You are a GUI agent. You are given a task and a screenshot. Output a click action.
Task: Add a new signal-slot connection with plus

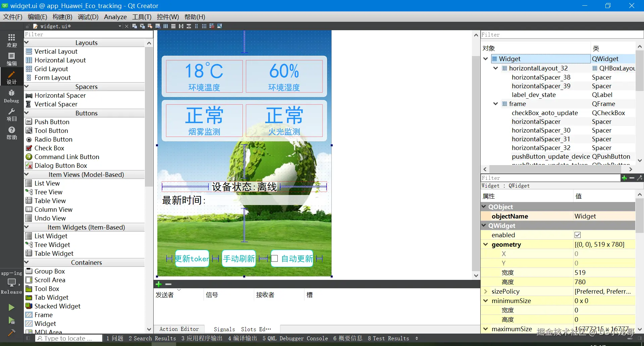coord(159,284)
